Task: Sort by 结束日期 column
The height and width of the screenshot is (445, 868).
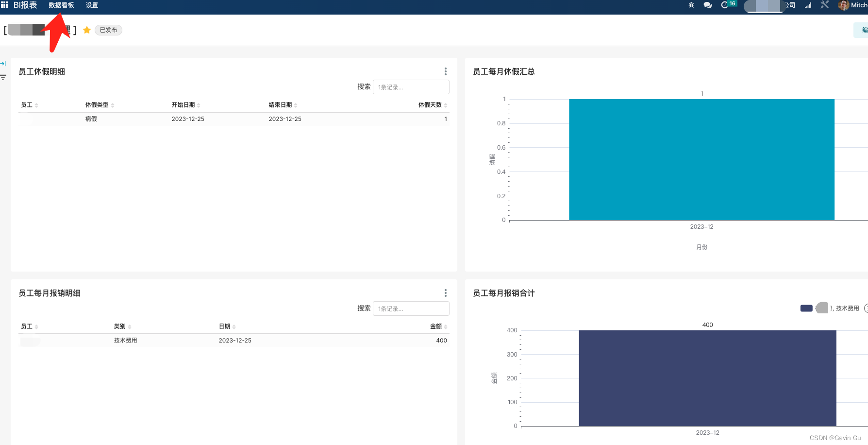Action: click(283, 105)
